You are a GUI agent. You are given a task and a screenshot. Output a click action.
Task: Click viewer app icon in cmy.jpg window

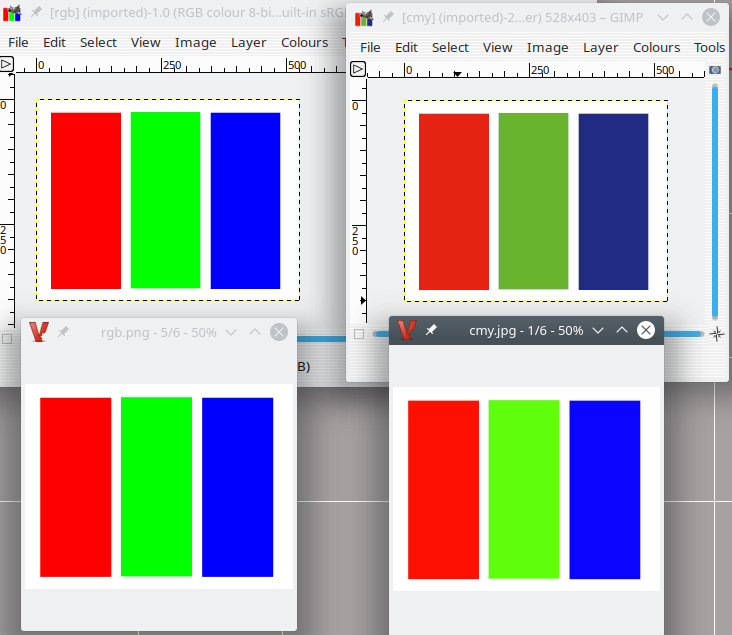point(407,330)
